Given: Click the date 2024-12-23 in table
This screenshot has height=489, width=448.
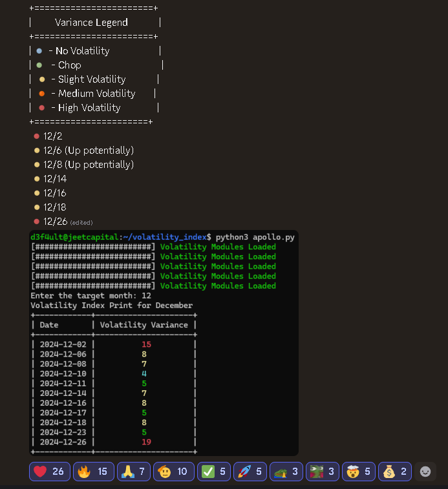Looking at the screenshot, I should click(63, 432).
